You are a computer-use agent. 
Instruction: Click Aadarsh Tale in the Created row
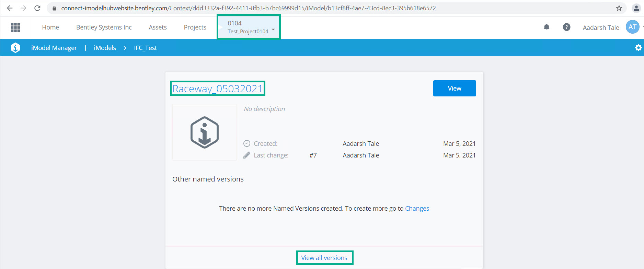click(x=361, y=143)
